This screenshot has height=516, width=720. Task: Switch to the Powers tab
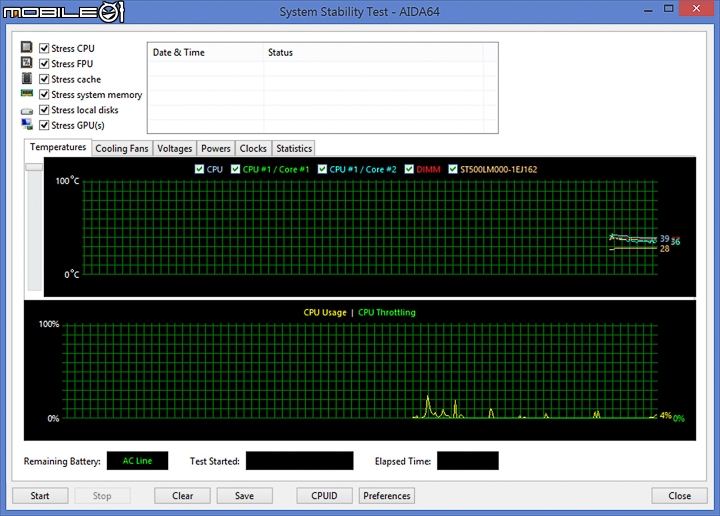pyautogui.click(x=216, y=148)
